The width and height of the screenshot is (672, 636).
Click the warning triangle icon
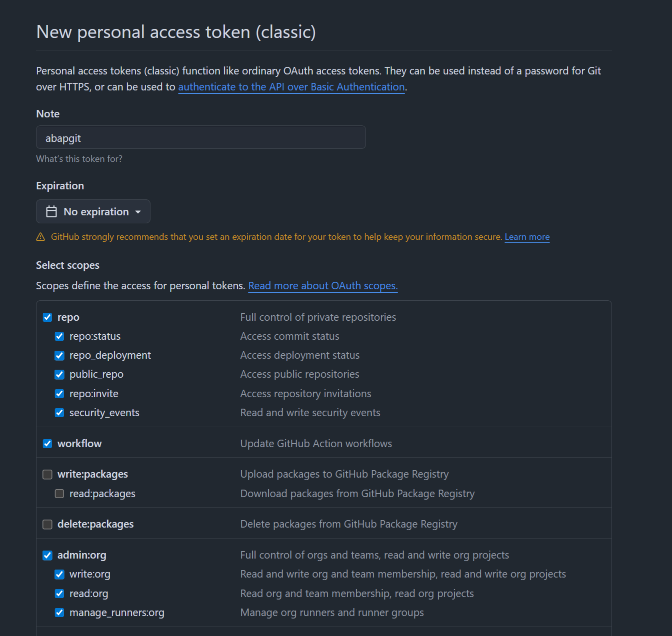pyautogui.click(x=40, y=237)
